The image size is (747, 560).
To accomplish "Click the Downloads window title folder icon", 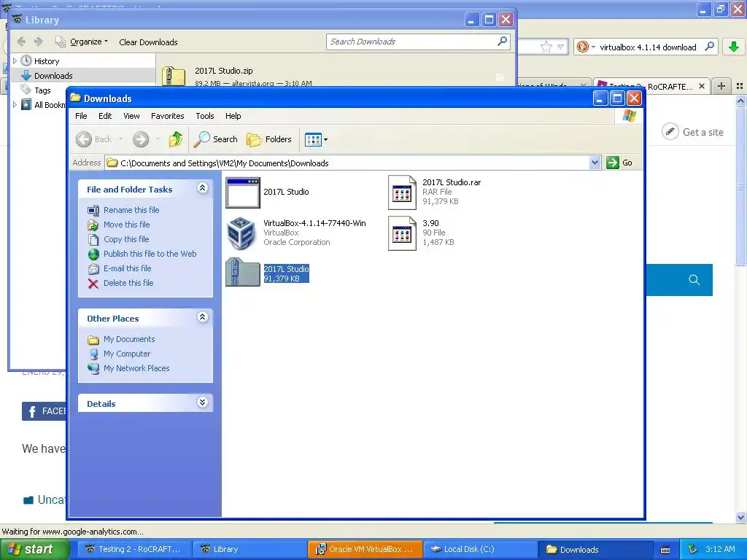I will 75,98.
